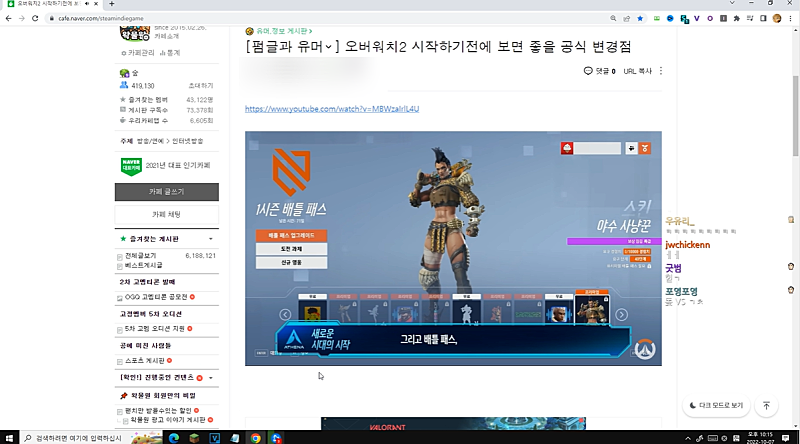
Task: Open the browser extensions puzzle icon
Action: 736,18
